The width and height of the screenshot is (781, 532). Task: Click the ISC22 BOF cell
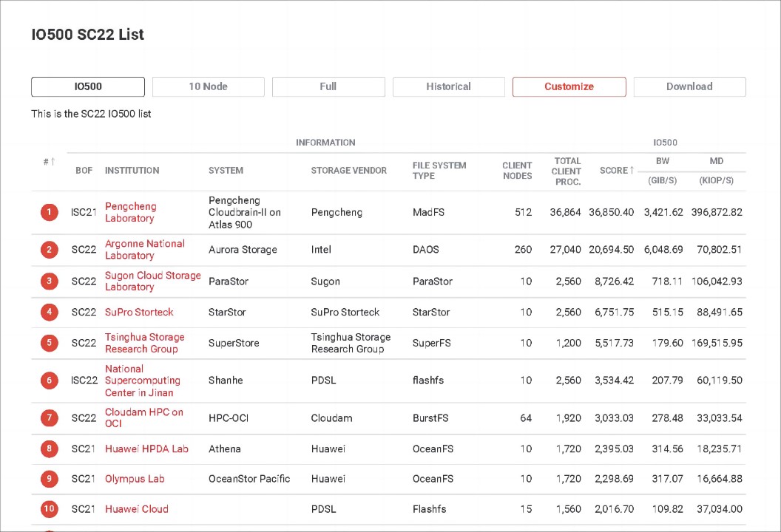(x=84, y=381)
